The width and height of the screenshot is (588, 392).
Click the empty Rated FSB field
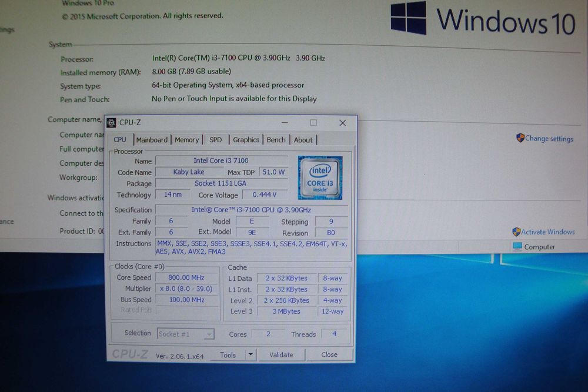click(186, 310)
